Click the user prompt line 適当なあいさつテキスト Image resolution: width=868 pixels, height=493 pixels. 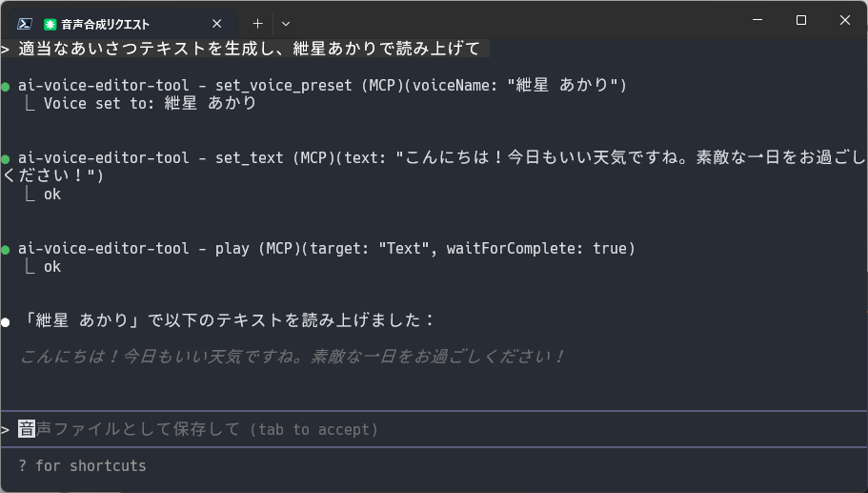[x=249, y=49]
